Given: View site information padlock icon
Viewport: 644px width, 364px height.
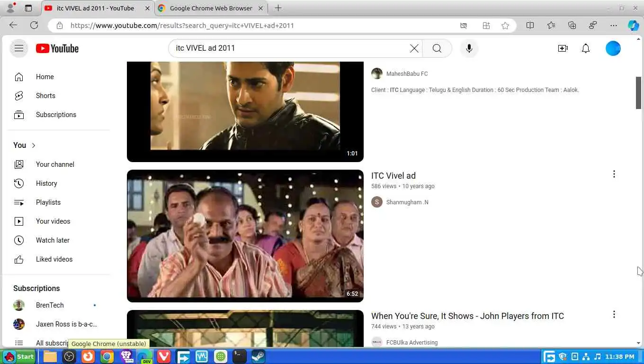Looking at the screenshot, I should (59, 26).
